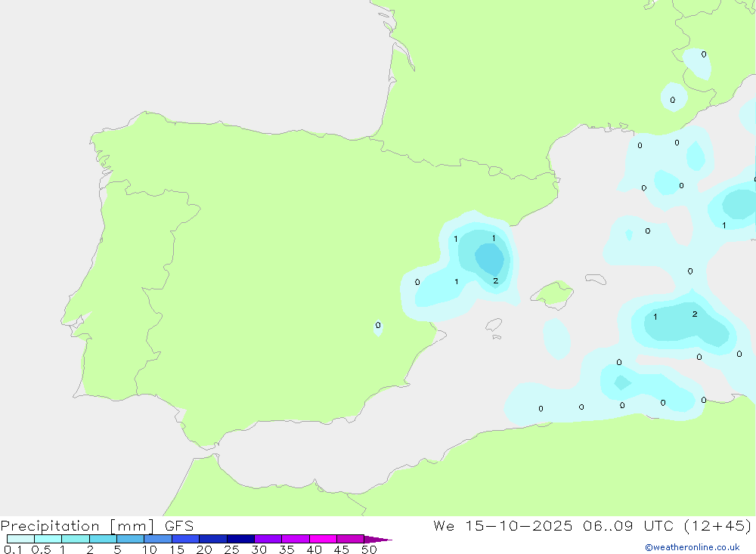Click the 15–20 mm legend color swatch
The width and height of the screenshot is (756, 554).
click(x=185, y=539)
